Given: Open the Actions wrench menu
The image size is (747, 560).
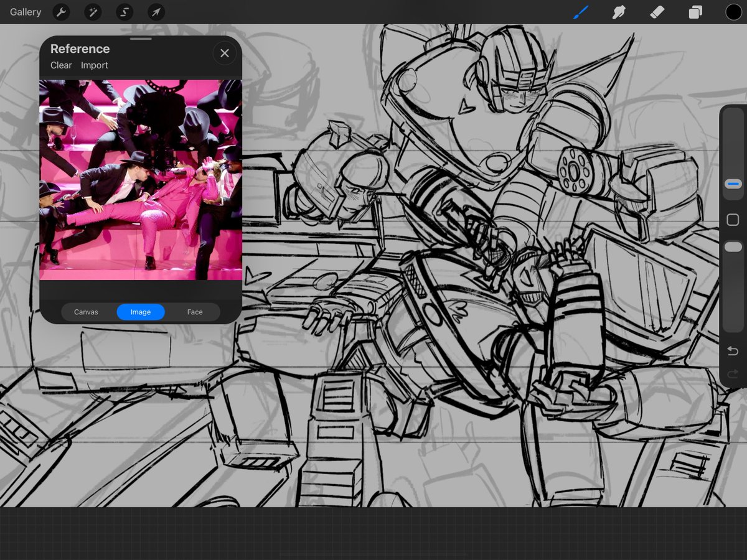Looking at the screenshot, I should [61, 12].
